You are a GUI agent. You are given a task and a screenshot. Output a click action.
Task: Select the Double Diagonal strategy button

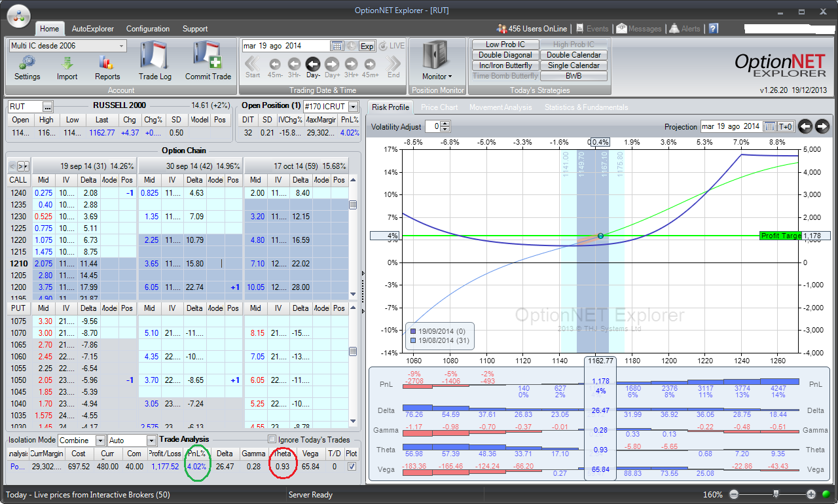pos(505,55)
